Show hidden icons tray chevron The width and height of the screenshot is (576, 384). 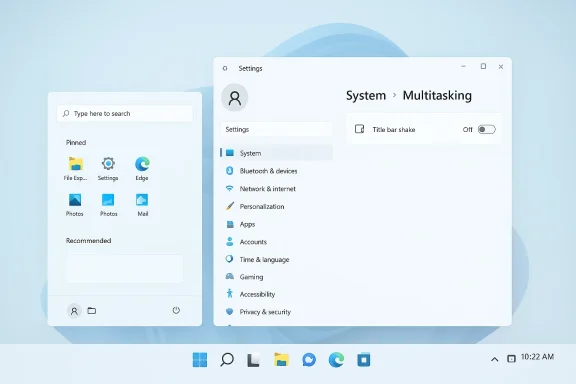point(495,359)
